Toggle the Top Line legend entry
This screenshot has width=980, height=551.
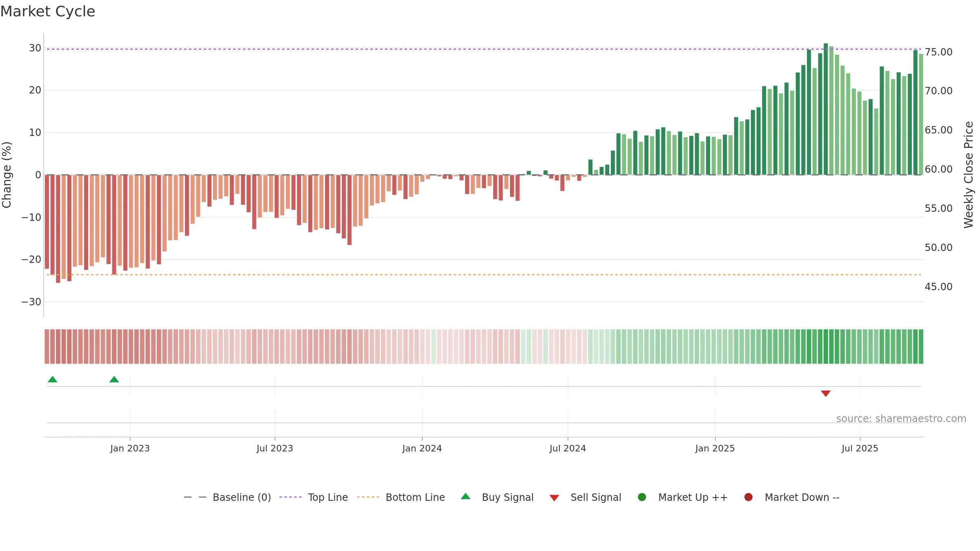[x=314, y=498]
